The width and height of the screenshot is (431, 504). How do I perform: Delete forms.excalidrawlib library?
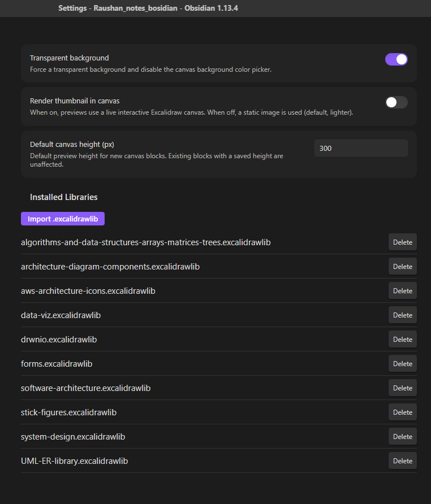tap(402, 363)
